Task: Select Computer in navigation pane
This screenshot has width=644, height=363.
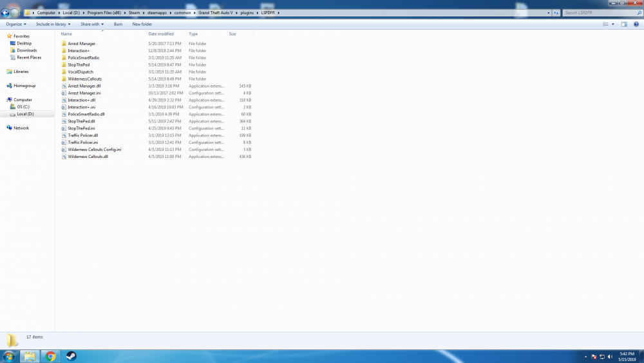Action: pyautogui.click(x=23, y=100)
